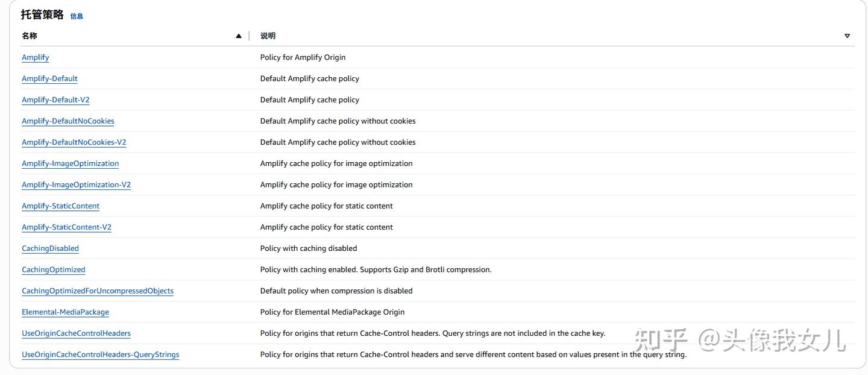Viewport: 868px width, 375px height.
Task: Sort policies by the 名称 ascending arrow
Action: (239, 36)
